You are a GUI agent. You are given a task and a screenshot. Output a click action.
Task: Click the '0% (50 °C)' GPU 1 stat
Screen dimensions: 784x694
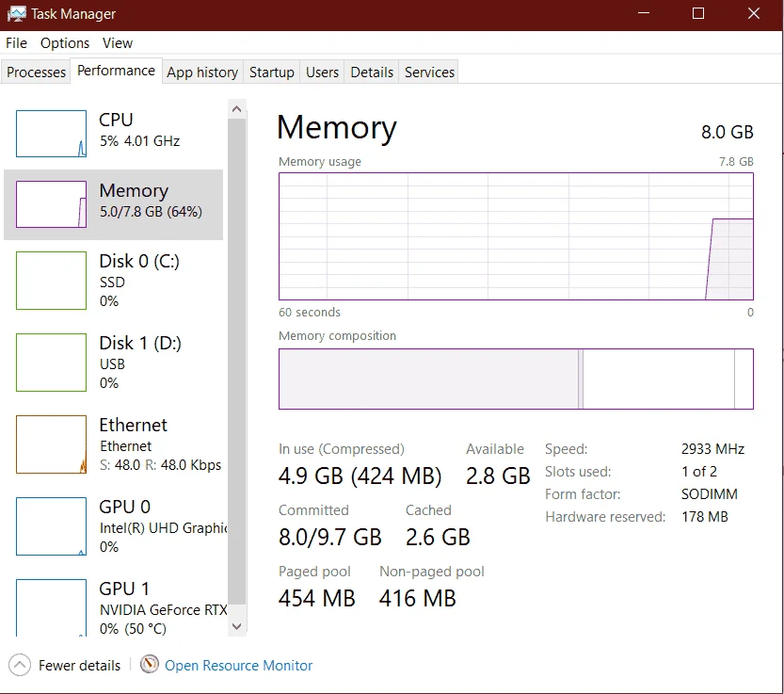point(133,628)
